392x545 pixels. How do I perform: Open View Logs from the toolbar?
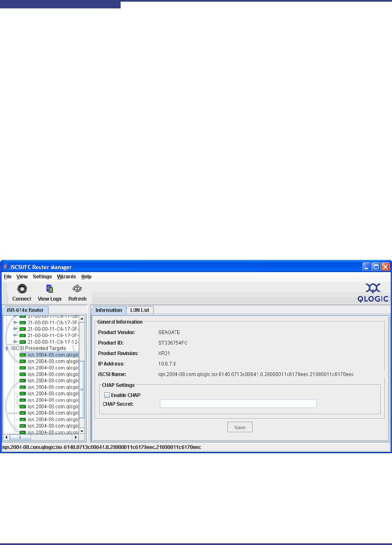pos(49,293)
